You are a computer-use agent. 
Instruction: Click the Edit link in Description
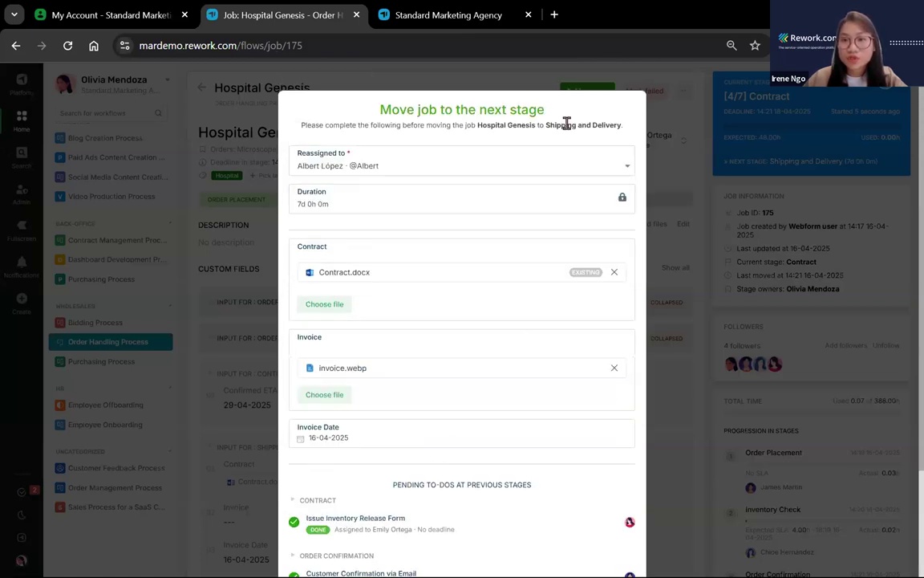683,224
